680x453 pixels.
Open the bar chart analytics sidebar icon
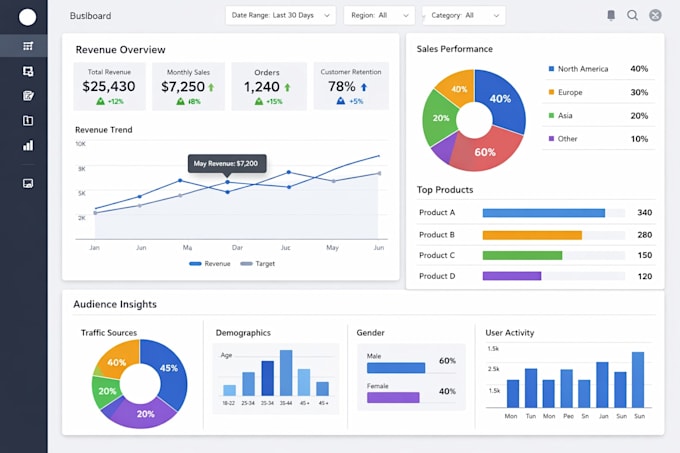[x=28, y=145]
